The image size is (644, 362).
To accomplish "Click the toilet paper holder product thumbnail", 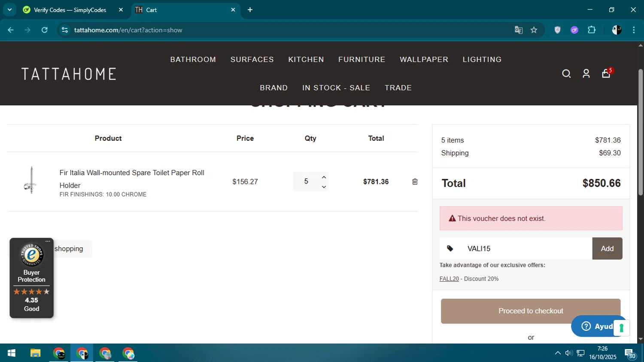I will [x=30, y=180].
